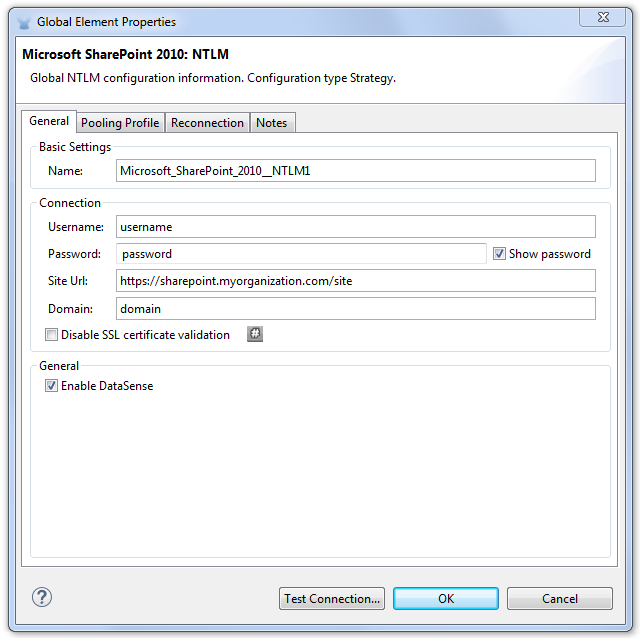The image size is (640, 638).
Task: Click the Site Url input field
Action: point(356,280)
